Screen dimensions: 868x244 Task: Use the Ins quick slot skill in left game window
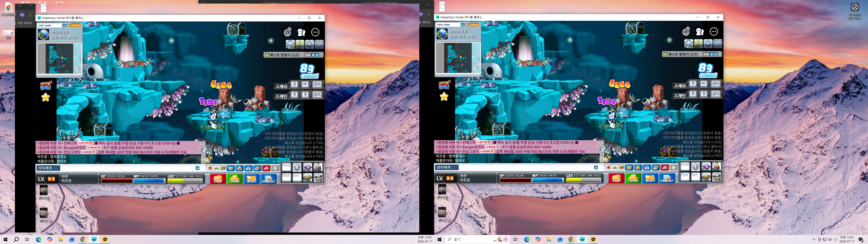point(297,167)
